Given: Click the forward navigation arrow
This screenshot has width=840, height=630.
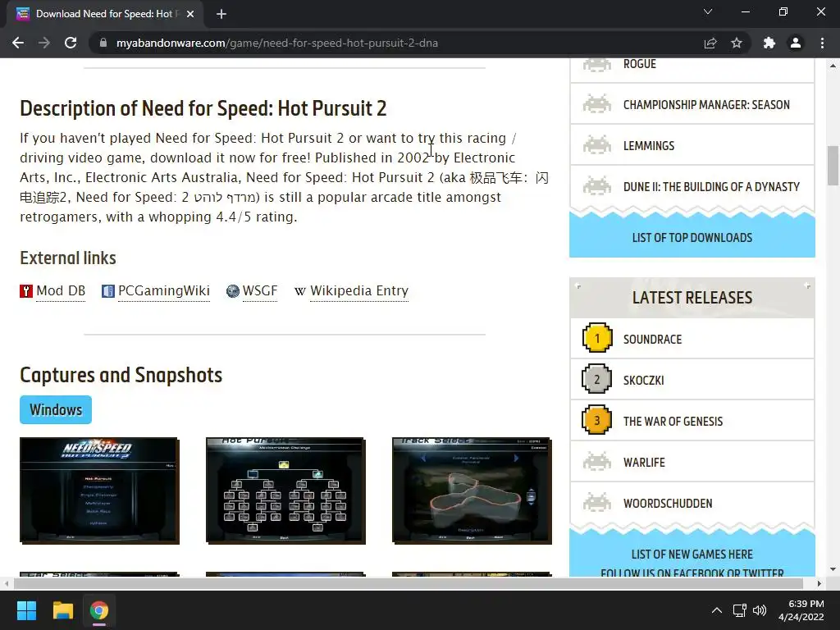Looking at the screenshot, I should (44, 43).
